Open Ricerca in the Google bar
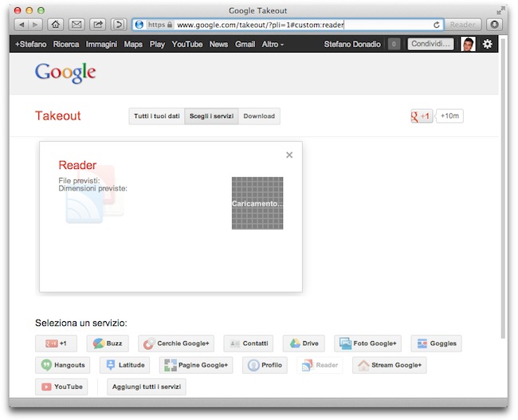Image resolution: width=518 pixels, height=420 pixels. (x=66, y=45)
